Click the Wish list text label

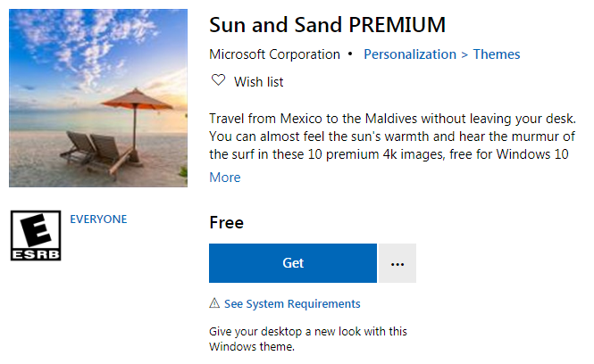pyautogui.click(x=259, y=82)
